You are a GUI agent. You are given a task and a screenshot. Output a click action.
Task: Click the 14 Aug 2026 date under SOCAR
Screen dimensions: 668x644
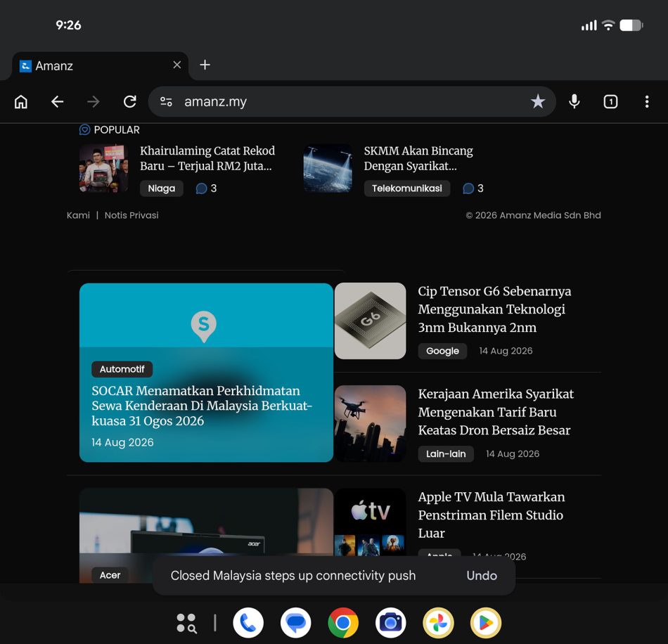122,442
